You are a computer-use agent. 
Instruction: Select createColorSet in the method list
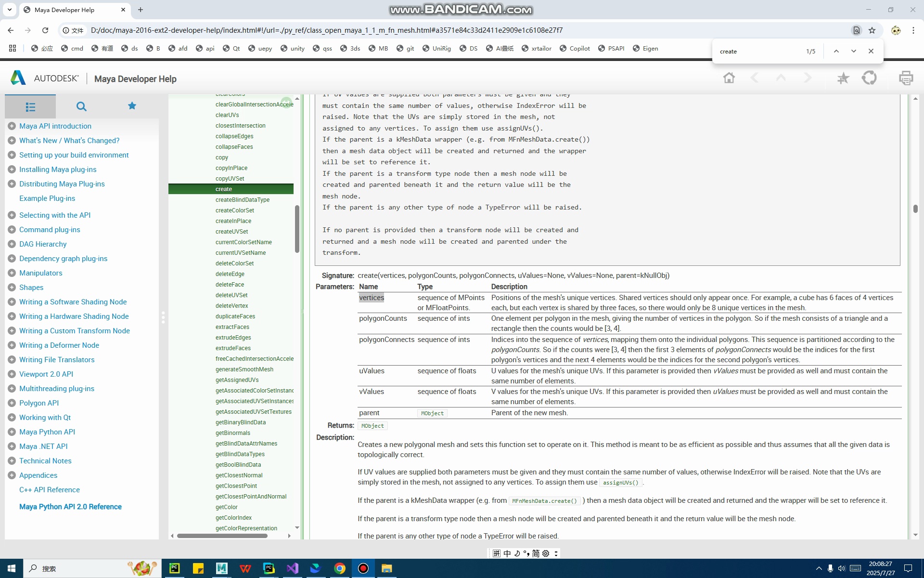(x=235, y=210)
